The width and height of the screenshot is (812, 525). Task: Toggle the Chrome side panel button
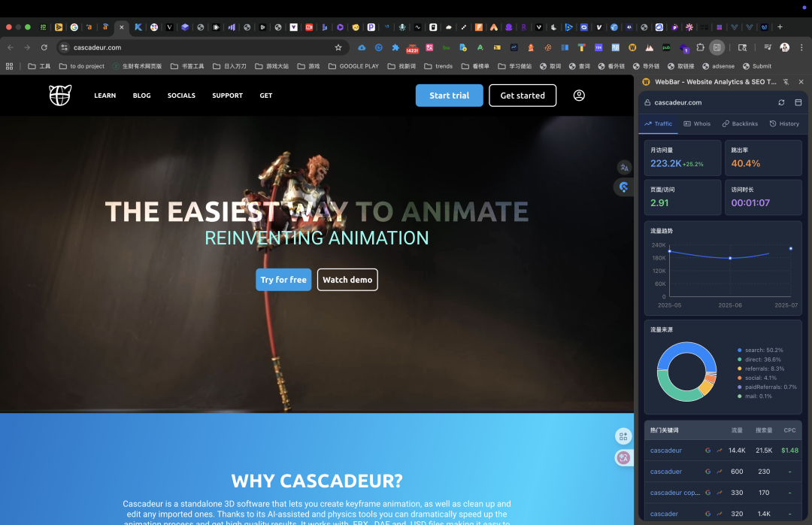(717, 47)
